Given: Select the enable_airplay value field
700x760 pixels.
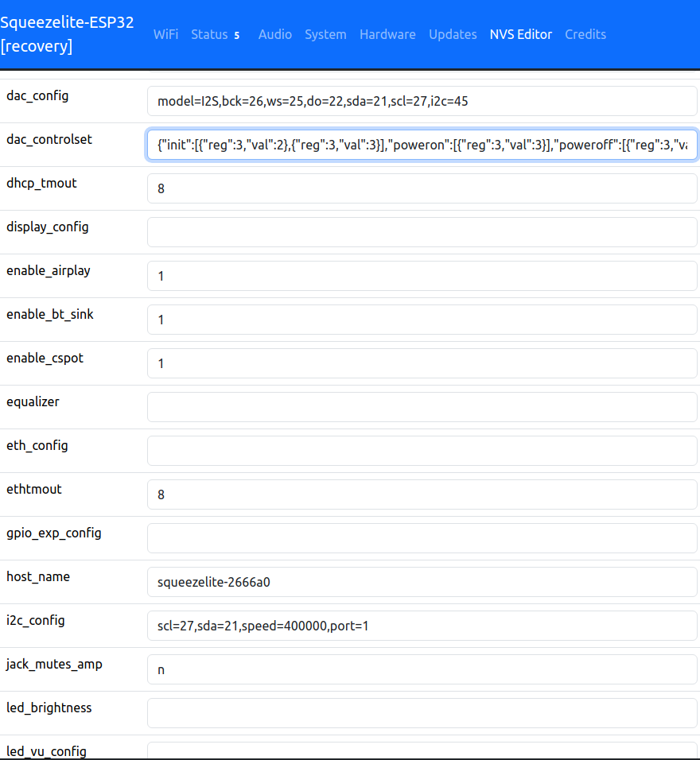Looking at the screenshot, I should coord(422,276).
